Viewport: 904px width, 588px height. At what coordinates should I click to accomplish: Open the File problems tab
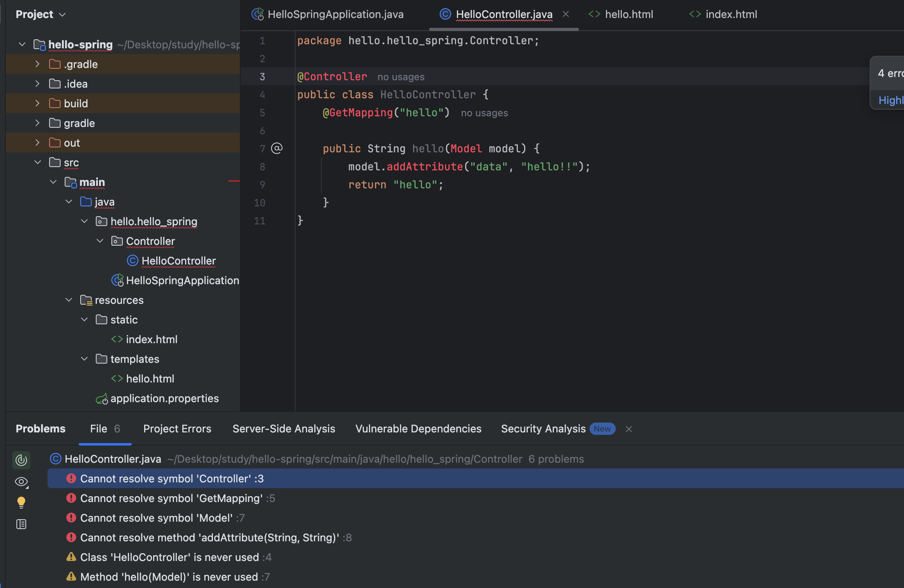(x=105, y=429)
